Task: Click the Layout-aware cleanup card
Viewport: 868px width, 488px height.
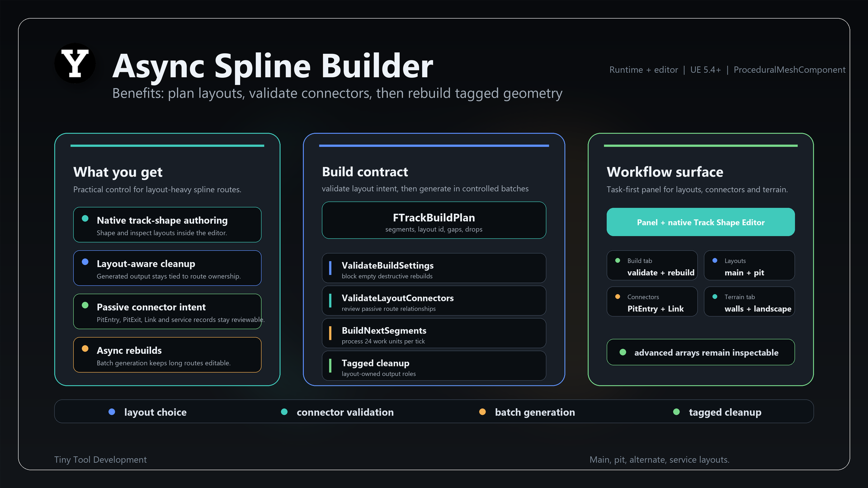Action: coord(167,268)
